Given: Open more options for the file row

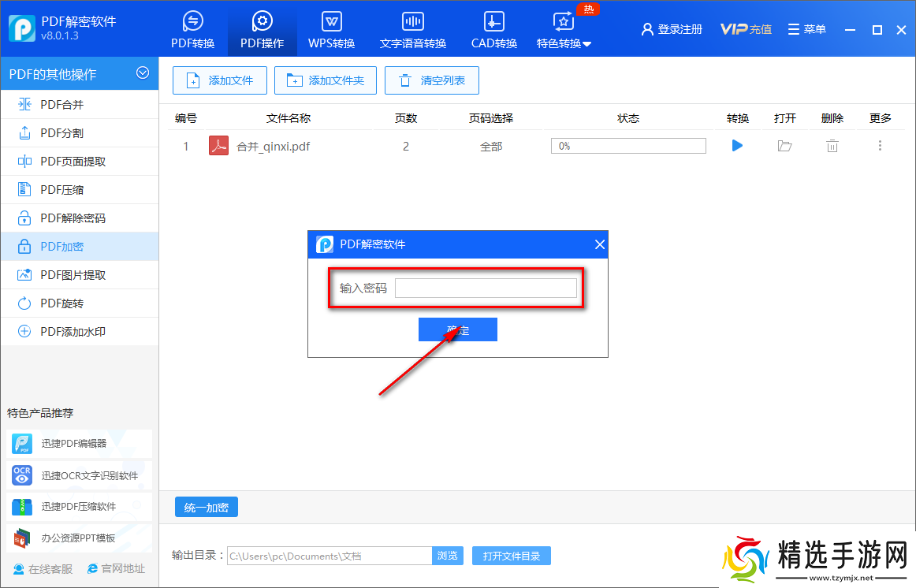Looking at the screenshot, I should coord(880,146).
